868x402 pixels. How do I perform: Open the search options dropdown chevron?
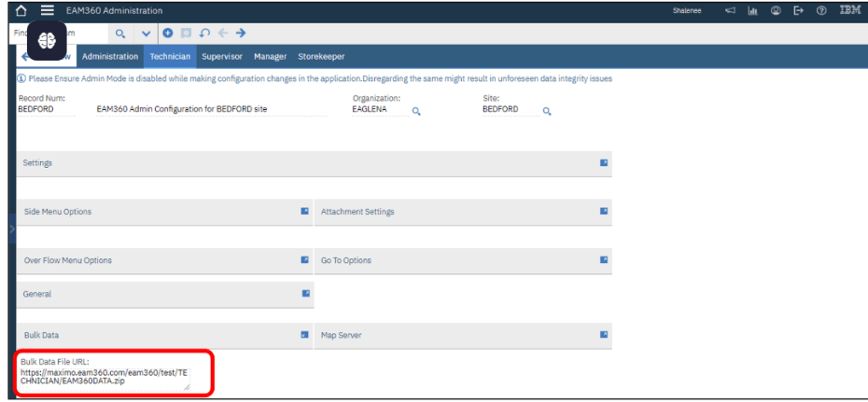click(x=147, y=34)
